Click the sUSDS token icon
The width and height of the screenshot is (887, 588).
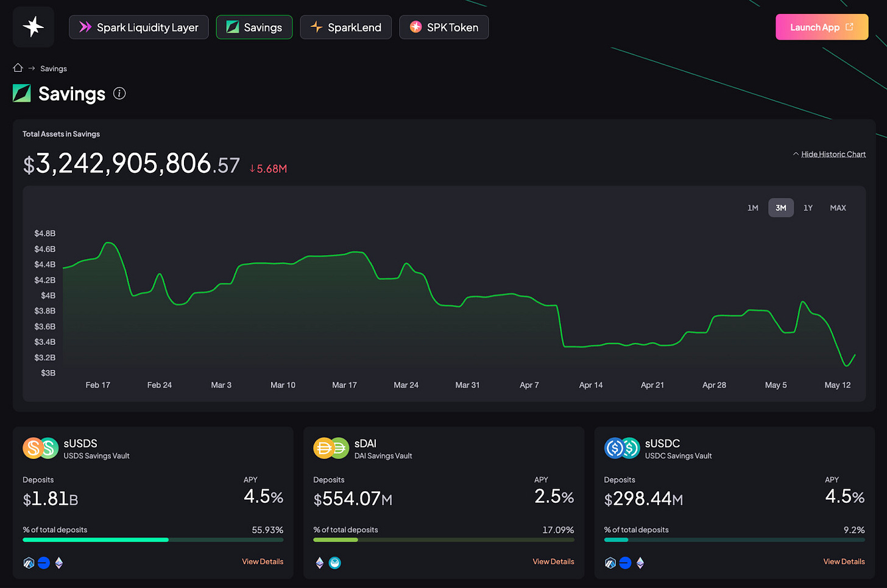coord(41,449)
